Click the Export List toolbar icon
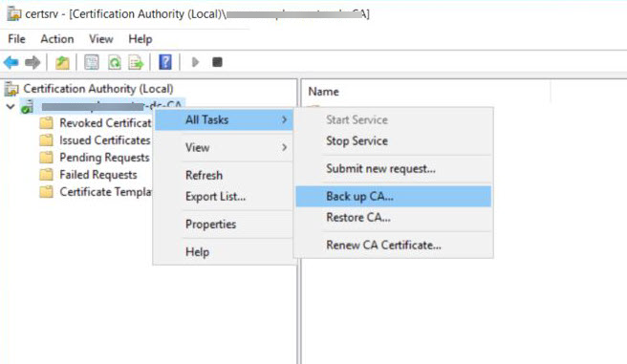This screenshot has width=627, height=364. 136,62
